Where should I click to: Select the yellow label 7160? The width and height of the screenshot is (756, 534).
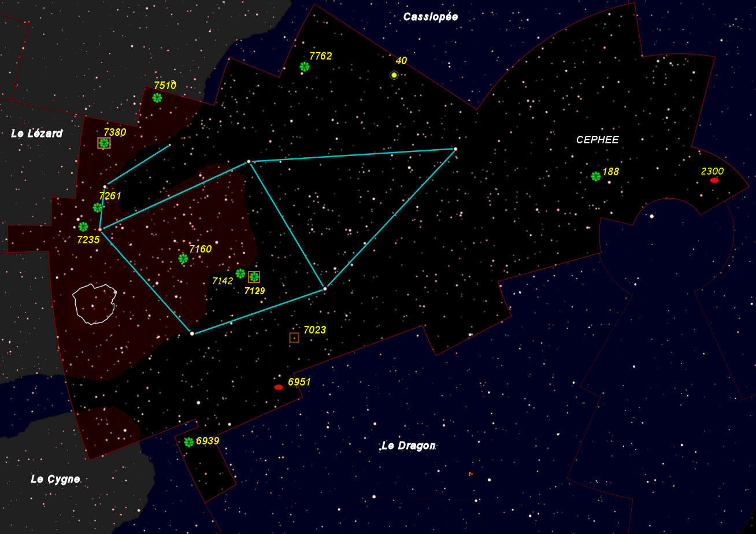201,249
